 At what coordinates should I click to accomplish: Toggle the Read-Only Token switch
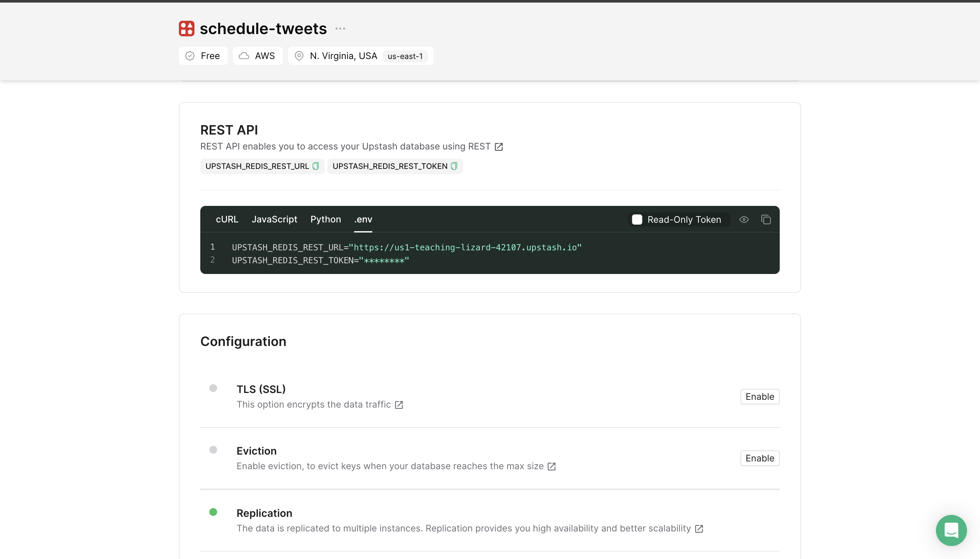(x=637, y=219)
